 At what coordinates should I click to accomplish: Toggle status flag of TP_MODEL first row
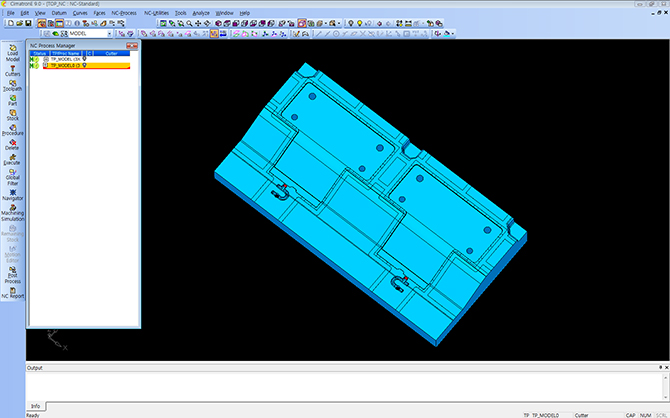click(33, 59)
